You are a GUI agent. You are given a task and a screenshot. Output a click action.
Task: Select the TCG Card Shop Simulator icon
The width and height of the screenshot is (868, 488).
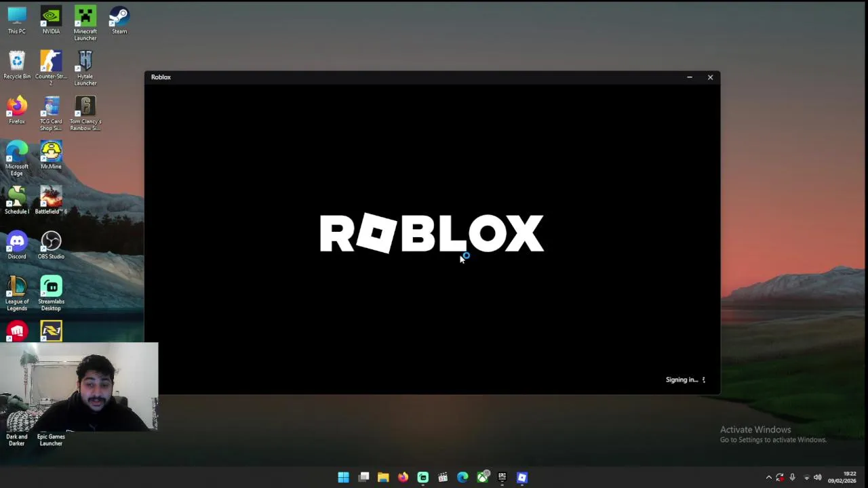click(x=51, y=113)
